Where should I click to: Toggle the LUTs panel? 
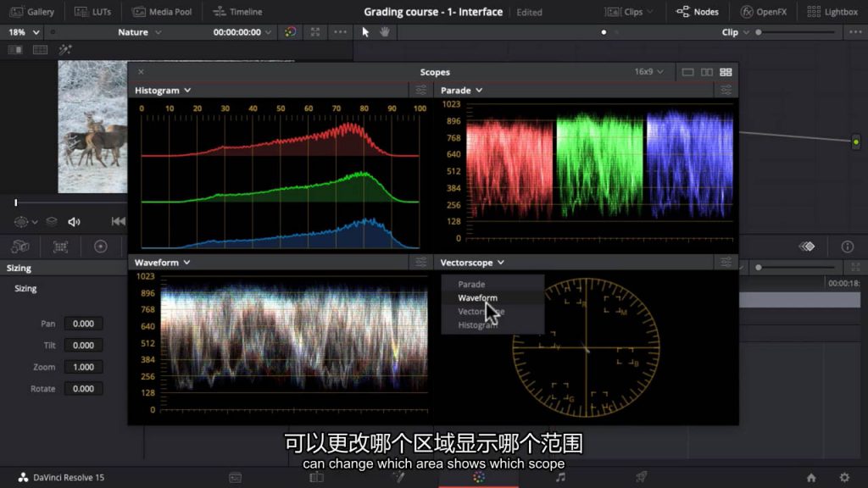(92, 12)
